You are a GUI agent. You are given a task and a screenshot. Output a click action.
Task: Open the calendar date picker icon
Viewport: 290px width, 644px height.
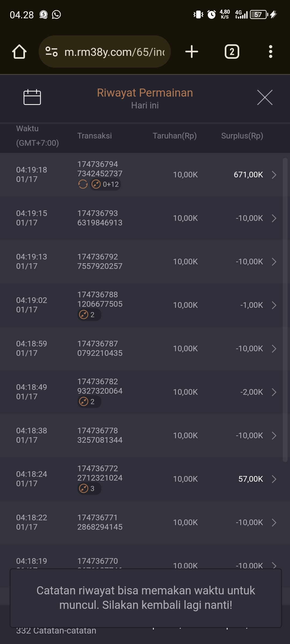coord(32,97)
